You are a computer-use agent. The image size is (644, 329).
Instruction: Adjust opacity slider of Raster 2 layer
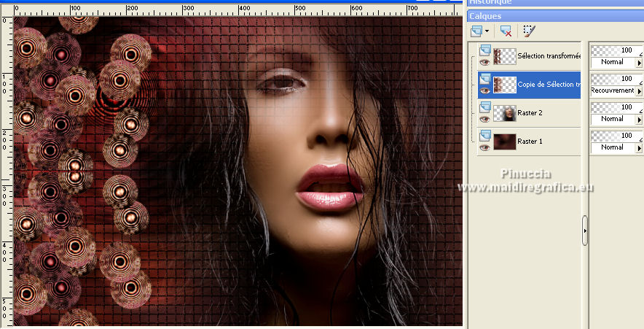[x=616, y=107]
